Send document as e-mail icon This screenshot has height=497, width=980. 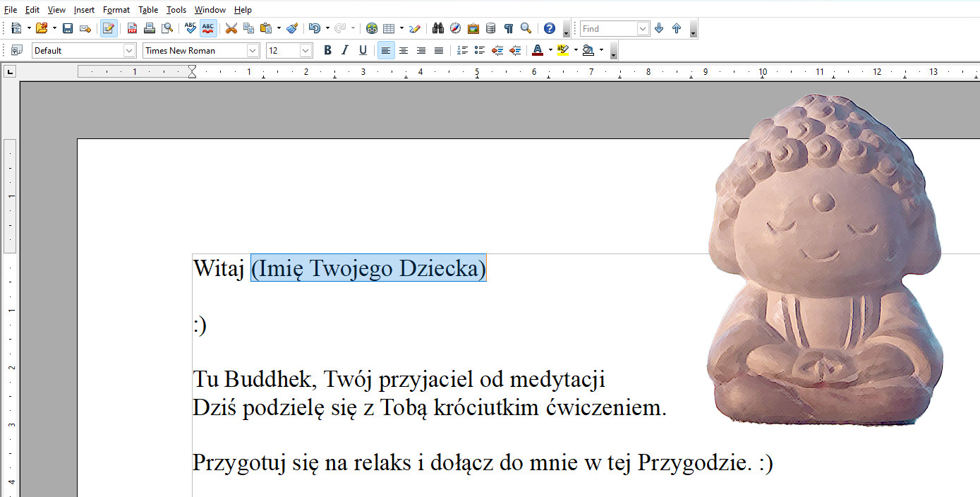pyautogui.click(x=85, y=28)
